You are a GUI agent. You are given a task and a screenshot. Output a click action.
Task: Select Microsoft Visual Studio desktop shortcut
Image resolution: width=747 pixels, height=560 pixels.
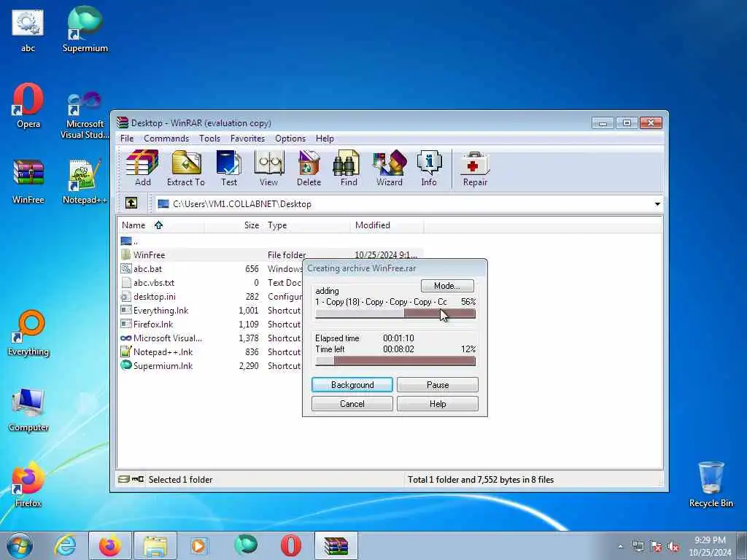pos(85,115)
